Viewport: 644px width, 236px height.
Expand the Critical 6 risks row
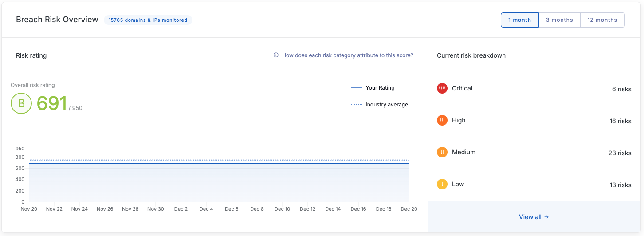(x=534, y=89)
